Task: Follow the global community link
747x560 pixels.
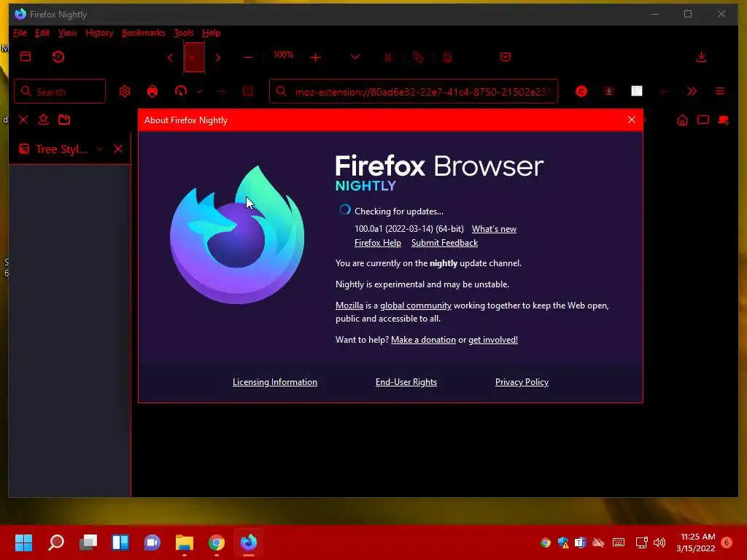Action: tap(415, 306)
